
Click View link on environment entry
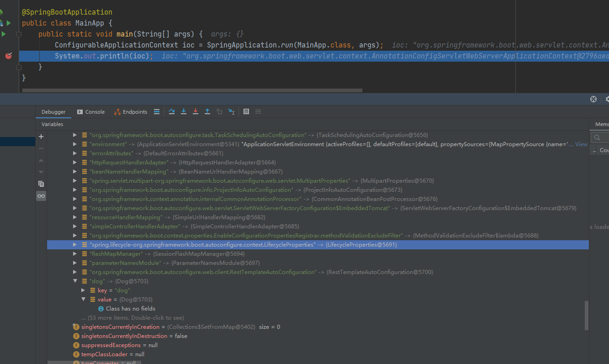581,144
